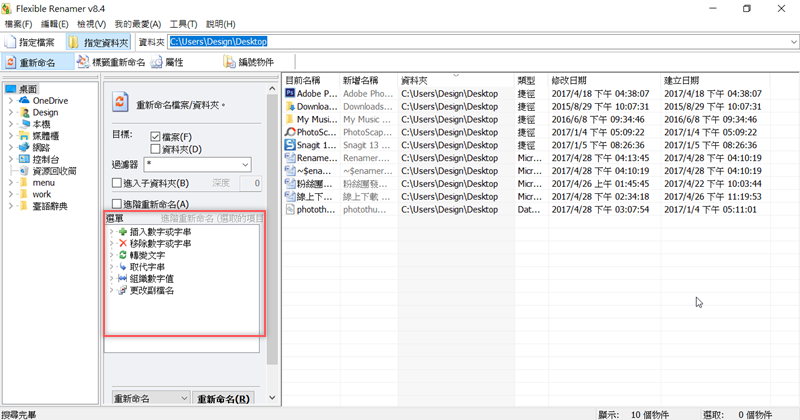800x420 pixels.
Task: Sort by the 新增名稱 column header
Action: (369, 80)
